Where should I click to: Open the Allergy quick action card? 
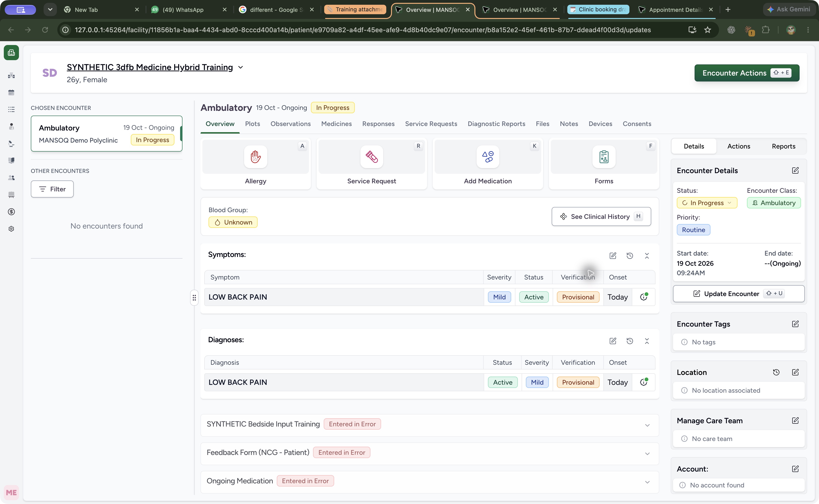(255, 164)
